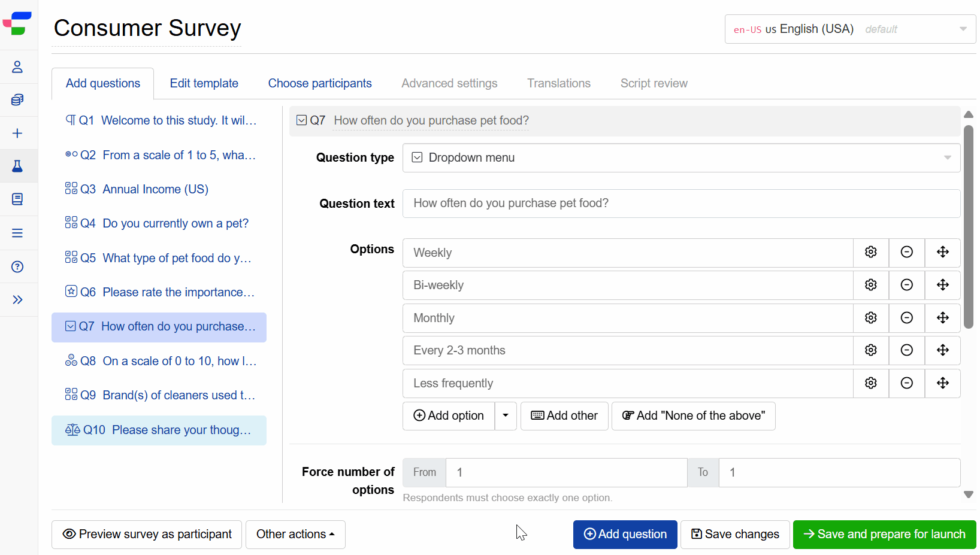The width and height of the screenshot is (980, 555).
Task: Remove the Less frequently option
Action: coord(906,383)
